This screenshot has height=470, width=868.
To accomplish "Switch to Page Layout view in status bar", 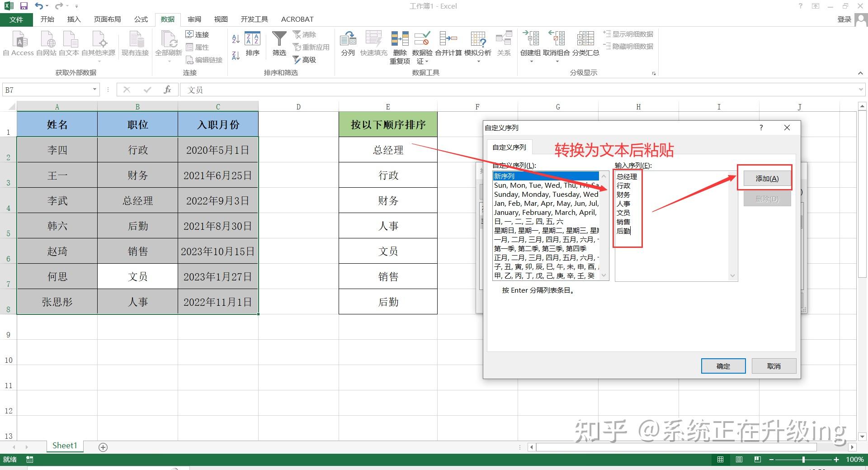I will coord(739,460).
